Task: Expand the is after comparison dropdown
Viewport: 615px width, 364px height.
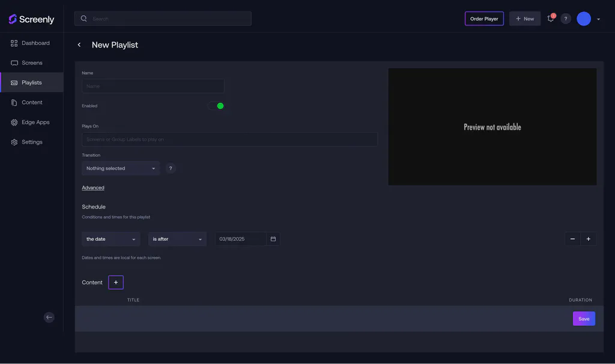Action: (x=177, y=238)
